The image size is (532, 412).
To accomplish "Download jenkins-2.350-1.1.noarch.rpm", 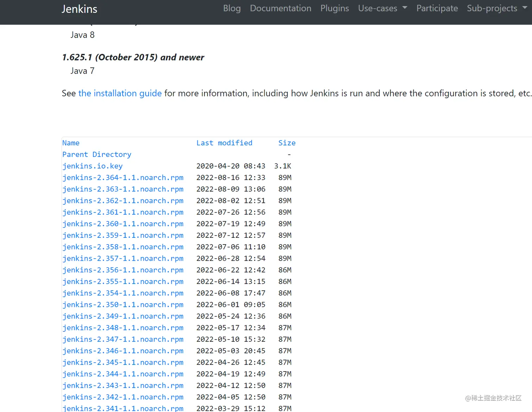I will tap(123, 305).
